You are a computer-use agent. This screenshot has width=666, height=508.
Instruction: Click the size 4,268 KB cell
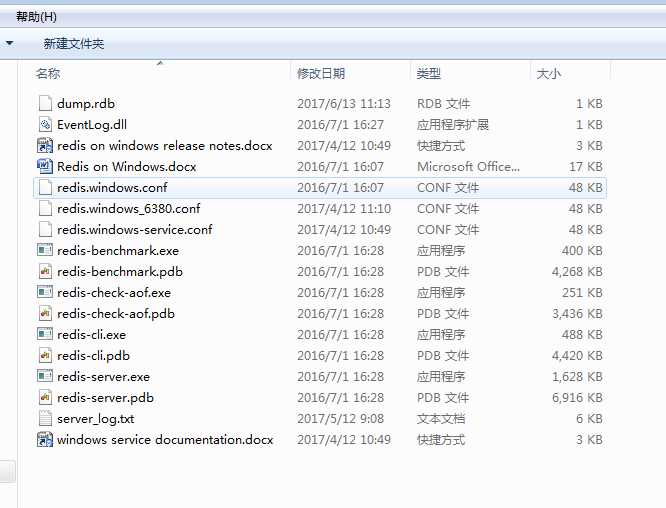click(x=577, y=272)
